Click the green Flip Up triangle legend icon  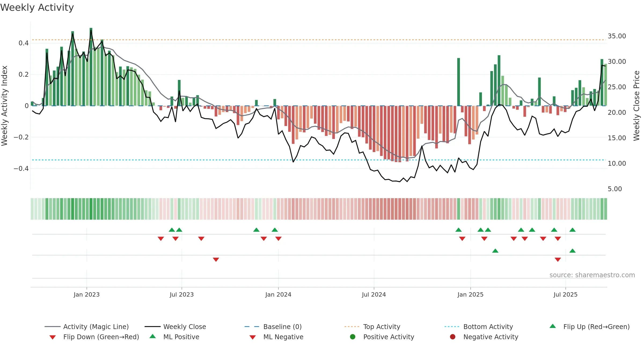[x=553, y=326]
